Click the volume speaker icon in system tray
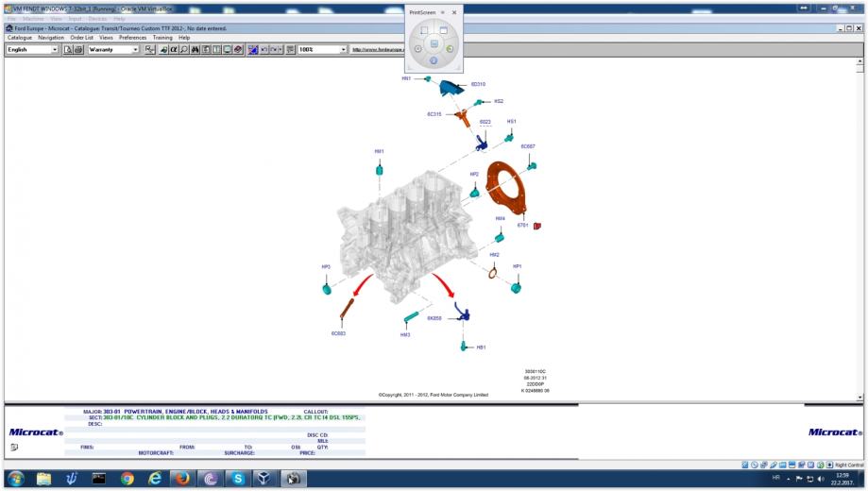The width and height of the screenshot is (868, 491). tap(821, 479)
